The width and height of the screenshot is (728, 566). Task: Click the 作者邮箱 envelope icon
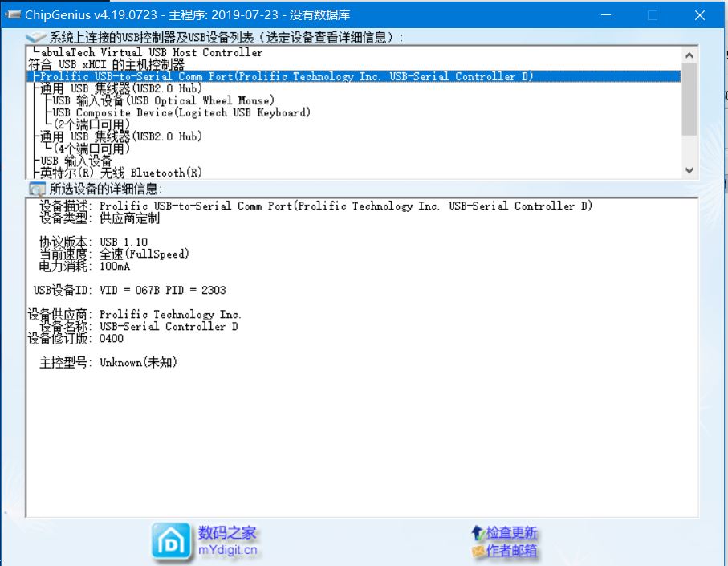point(478,551)
